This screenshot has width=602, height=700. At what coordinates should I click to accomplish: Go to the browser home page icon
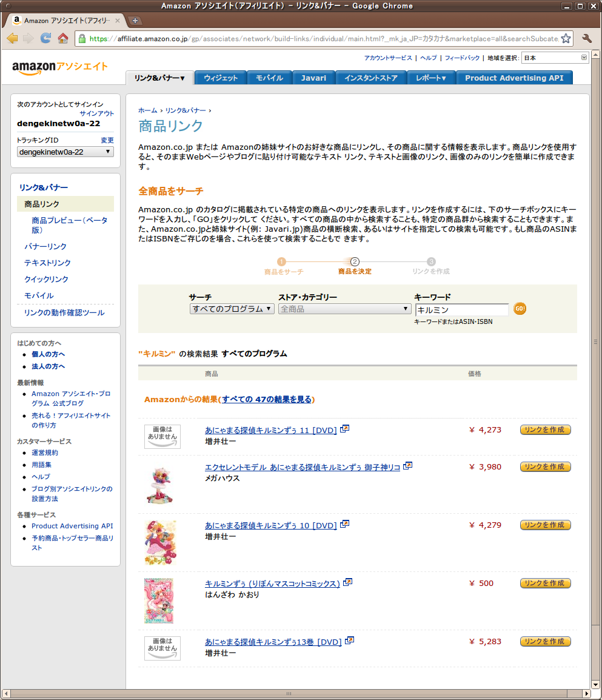coord(62,38)
